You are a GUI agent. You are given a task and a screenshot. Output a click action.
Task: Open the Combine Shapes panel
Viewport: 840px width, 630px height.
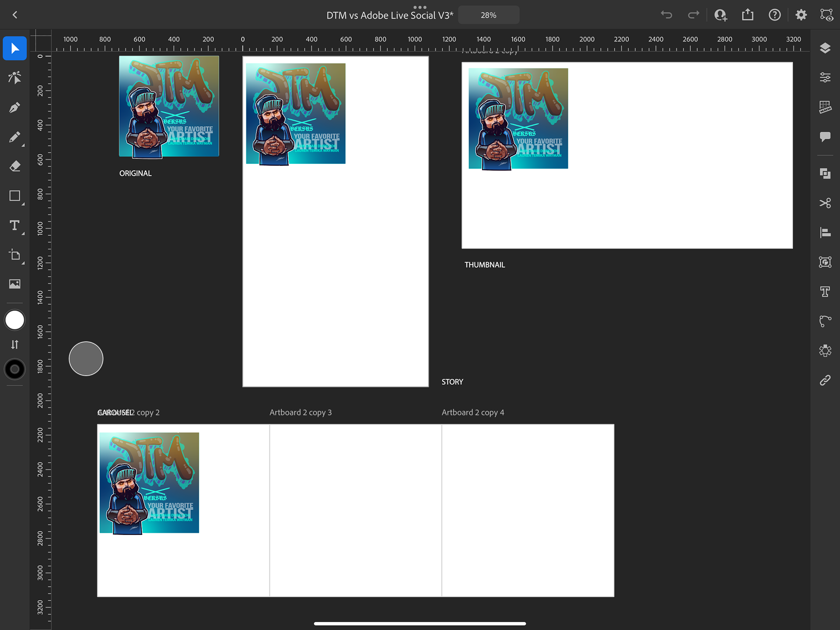(x=825, y=173)
